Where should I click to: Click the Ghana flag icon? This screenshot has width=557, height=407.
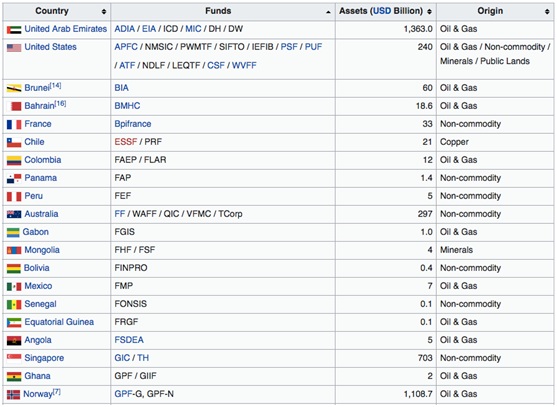pos(14,376)
